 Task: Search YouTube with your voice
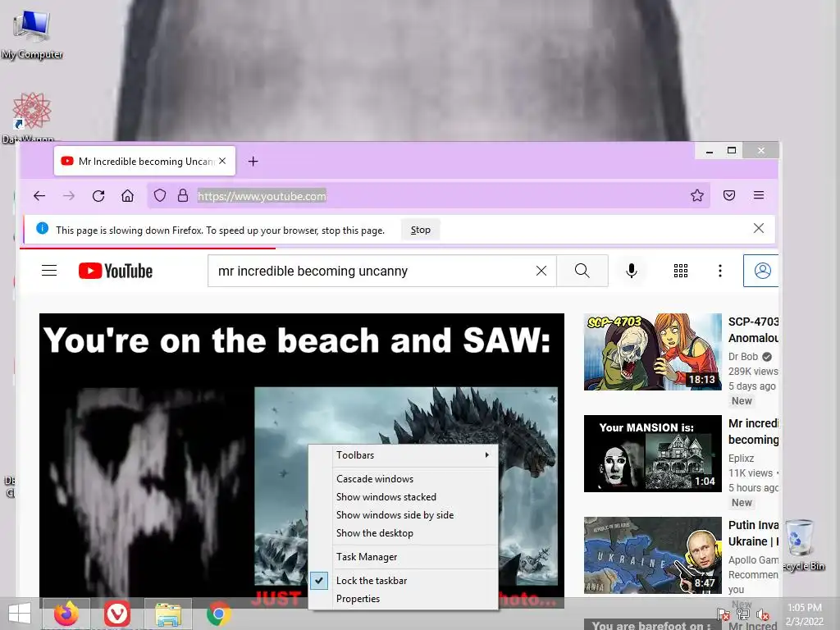click(x=632, y=271)
